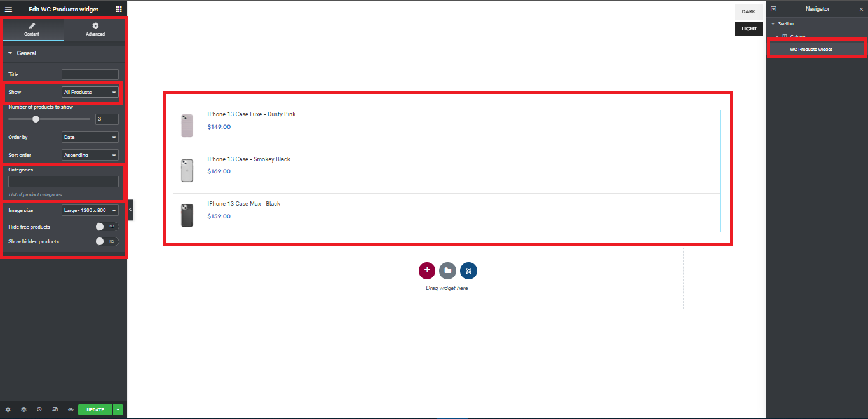868x419 pixels.
Task: Click the preview changes eye icon
Action: click(71, 409)
